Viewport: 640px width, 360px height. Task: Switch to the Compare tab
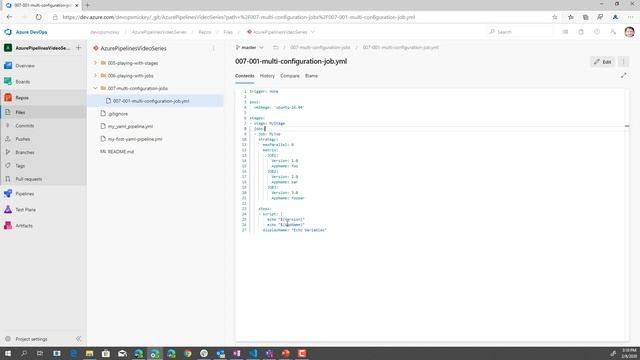click(290, 76)
